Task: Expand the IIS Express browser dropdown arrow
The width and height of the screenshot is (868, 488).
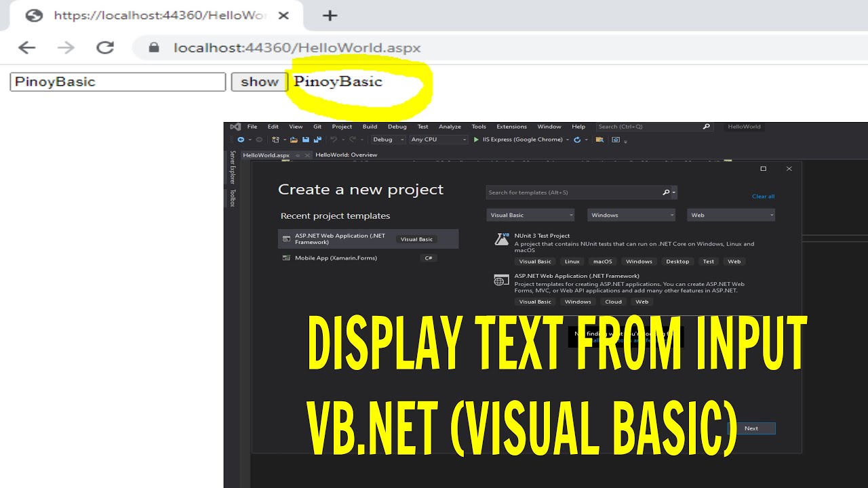Action: 568,140
